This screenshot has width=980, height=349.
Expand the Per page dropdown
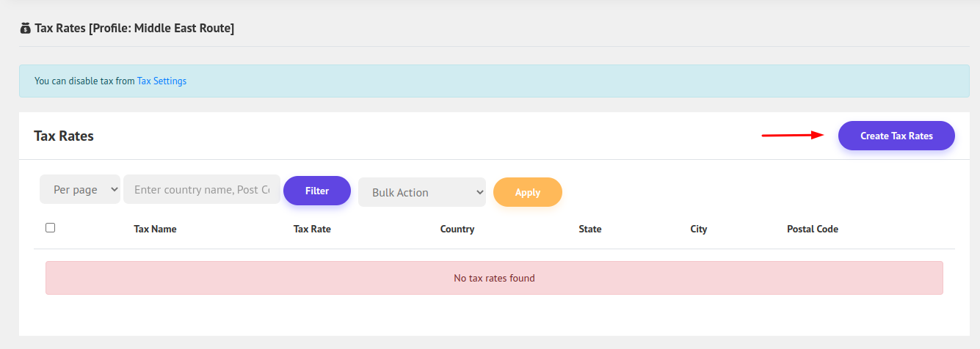[80, 189]
